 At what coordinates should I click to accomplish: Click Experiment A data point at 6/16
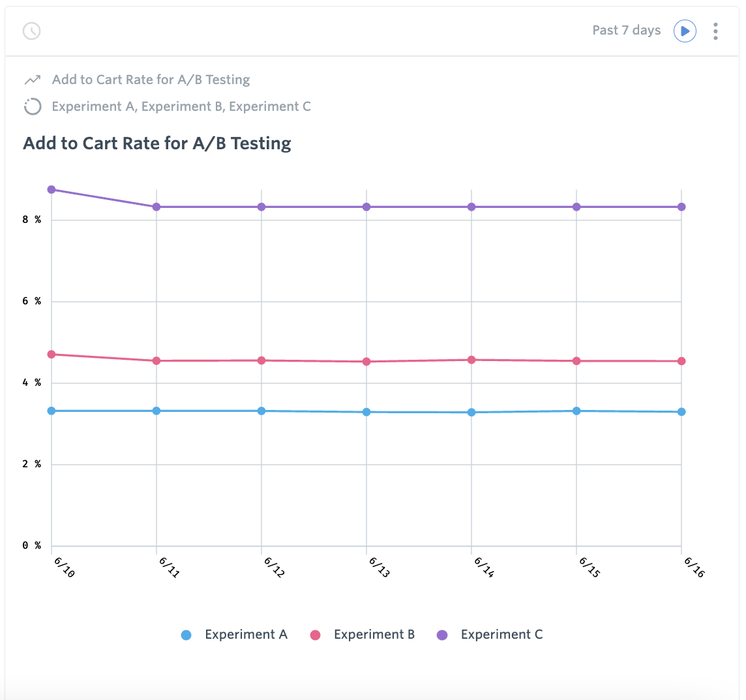pyautogui.click(x=681, y=412)
